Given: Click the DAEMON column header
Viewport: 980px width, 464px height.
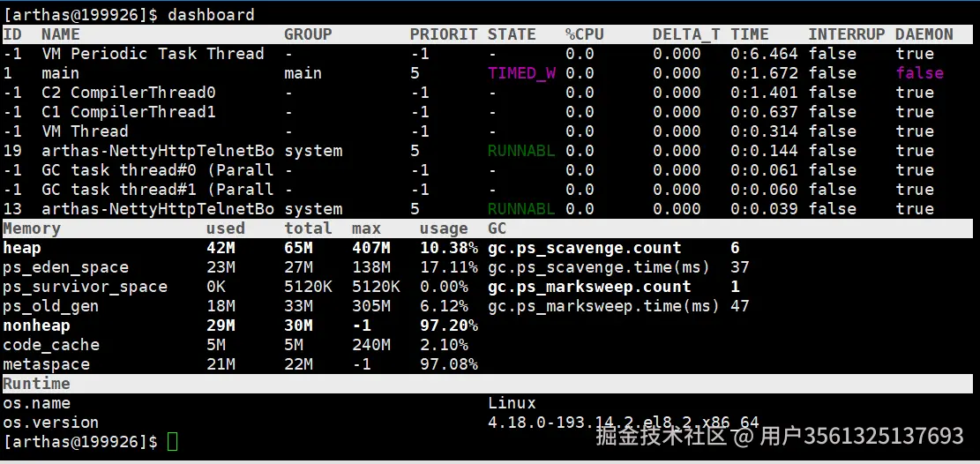Looking at the screenshot, I should point(924,34).
